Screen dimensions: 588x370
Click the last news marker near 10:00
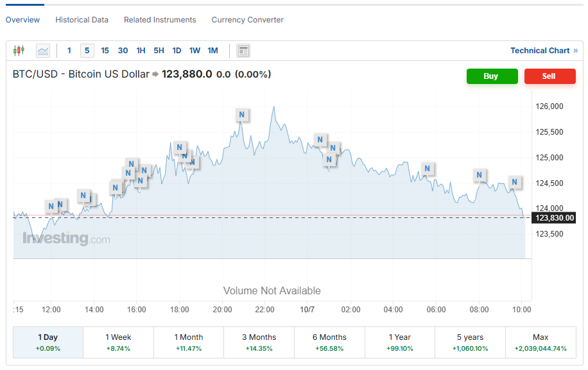click(x=515, y=182)
